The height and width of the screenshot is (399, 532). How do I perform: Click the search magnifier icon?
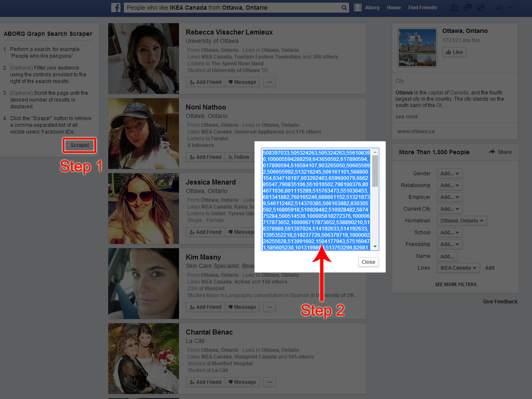pos(344,8)
